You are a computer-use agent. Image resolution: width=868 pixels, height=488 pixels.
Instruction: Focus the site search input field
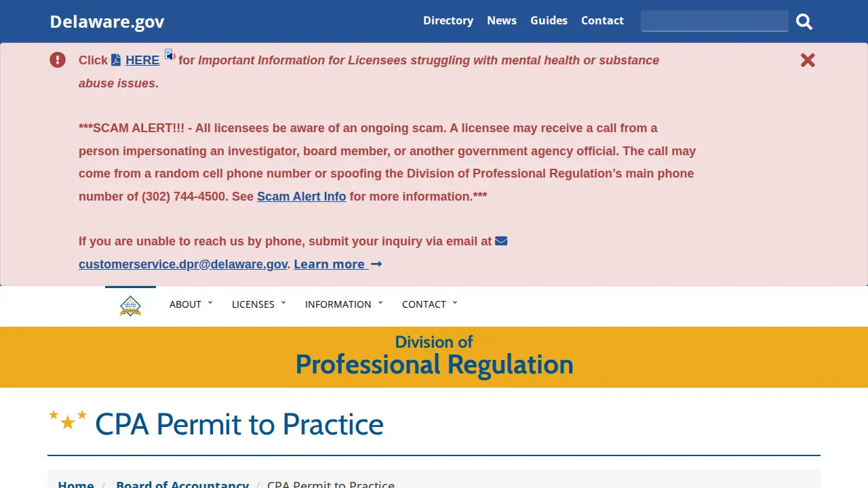[715, 21]
